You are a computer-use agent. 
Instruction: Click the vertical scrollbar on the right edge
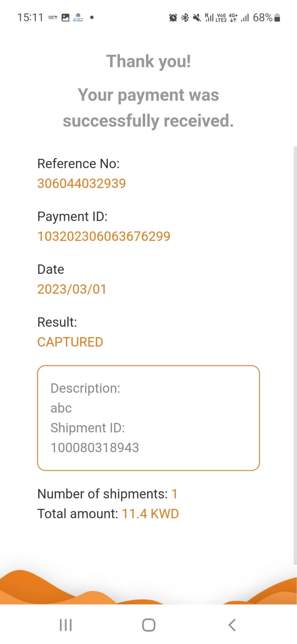coord(295,355)
